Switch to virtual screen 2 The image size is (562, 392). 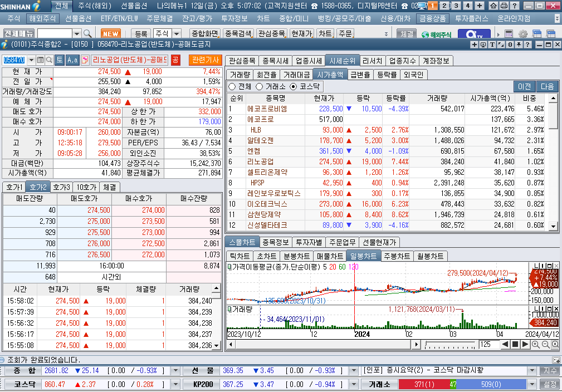click(x=444, y=6)
